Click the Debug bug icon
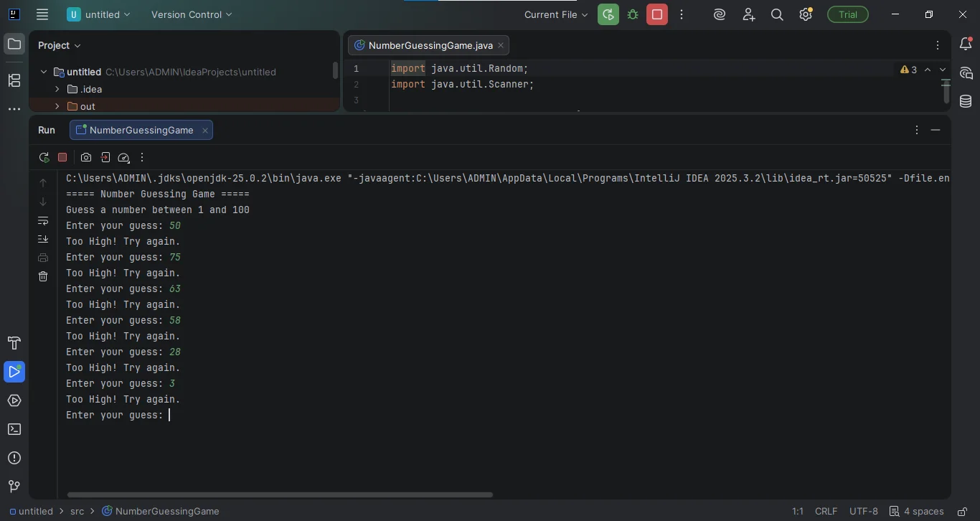This screenshot has width=980, height=521. point(633,14)
